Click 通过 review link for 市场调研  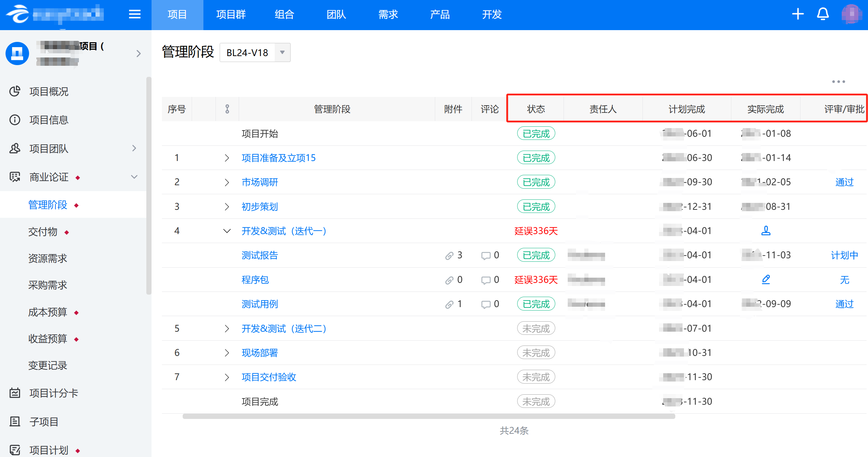pyautogui.click(x=844, y=182)
